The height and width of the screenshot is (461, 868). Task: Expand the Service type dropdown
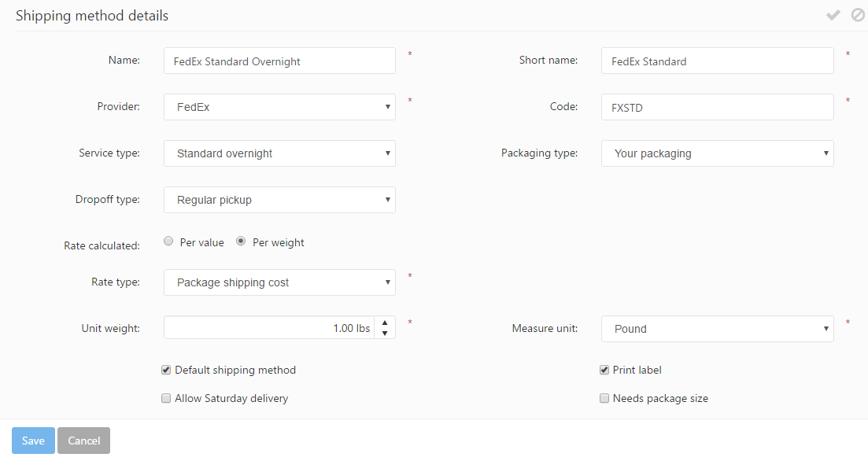coord(279,153)
